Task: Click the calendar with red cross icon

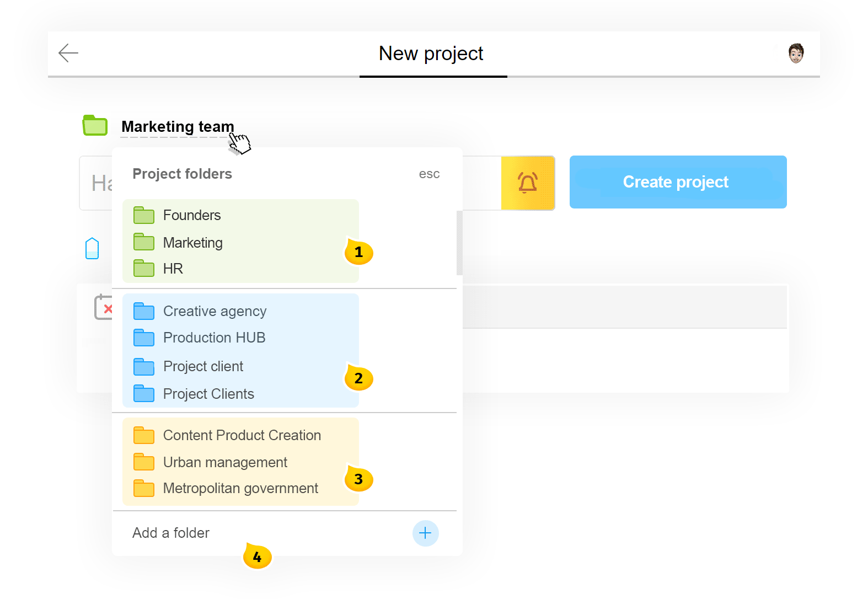Action: (x=106, y=307)
